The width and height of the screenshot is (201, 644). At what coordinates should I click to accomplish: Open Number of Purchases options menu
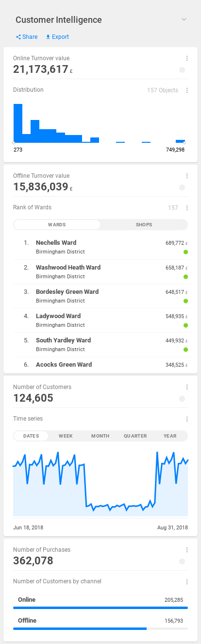coord(187,550)
